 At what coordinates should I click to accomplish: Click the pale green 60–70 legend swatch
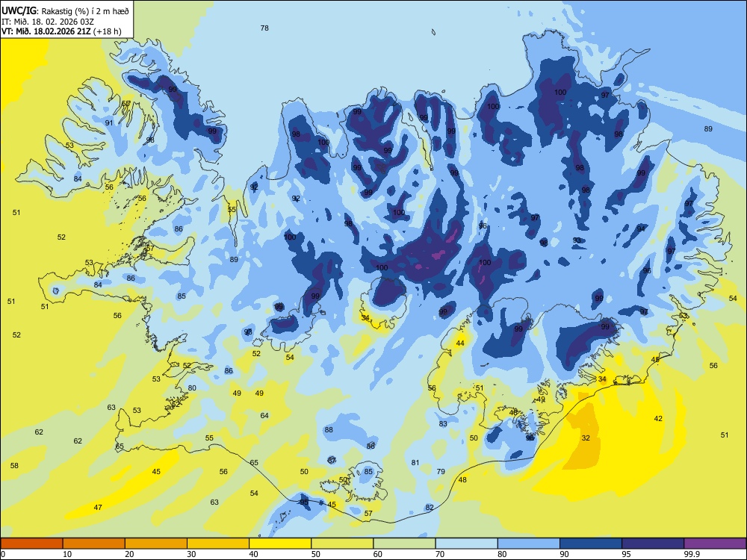[404, 544]
